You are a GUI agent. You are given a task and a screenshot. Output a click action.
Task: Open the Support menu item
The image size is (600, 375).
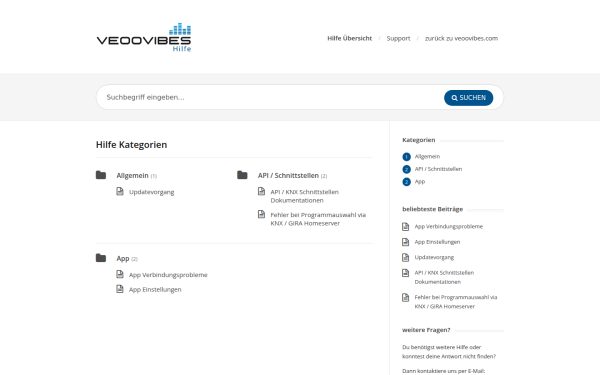click(x=398, y=38)
